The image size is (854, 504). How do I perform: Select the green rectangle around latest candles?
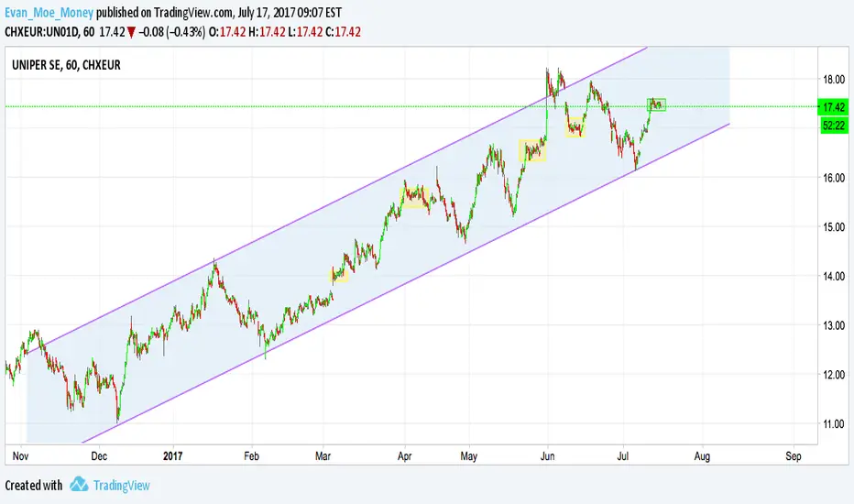pos(656,104)
